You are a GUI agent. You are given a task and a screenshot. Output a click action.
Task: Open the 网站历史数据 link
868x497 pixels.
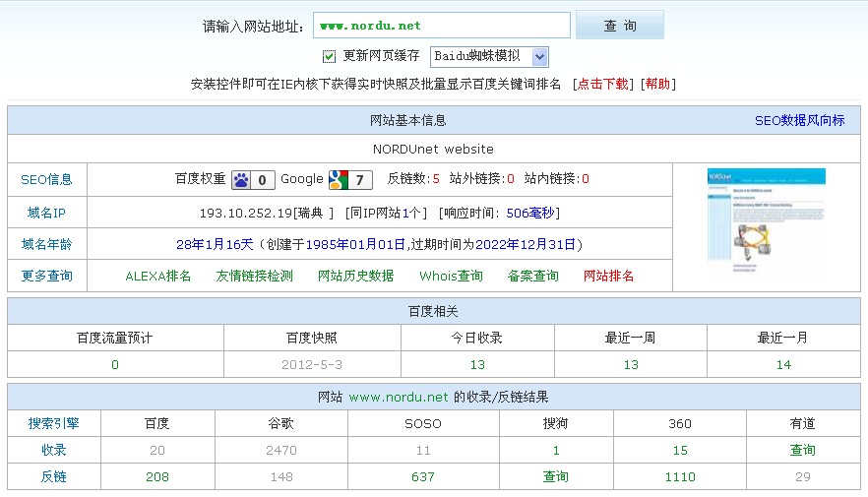(x=355, y=277)
